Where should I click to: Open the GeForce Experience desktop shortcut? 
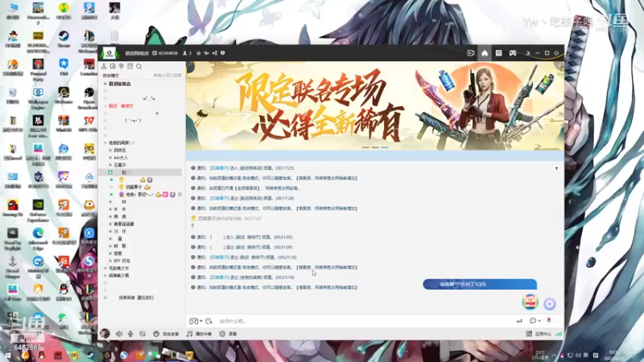point(38,211)
